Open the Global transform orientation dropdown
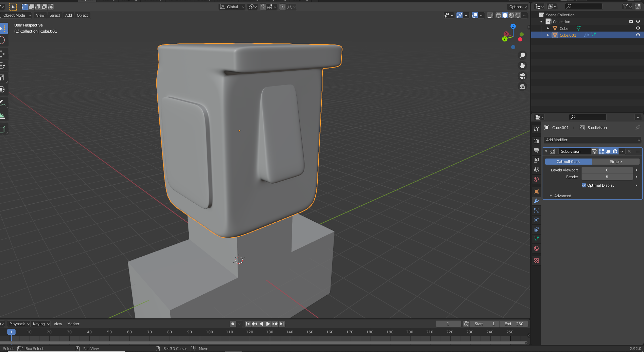Viewport: 644px width, 352px height. pyautogui.click(x=232, y=7)
